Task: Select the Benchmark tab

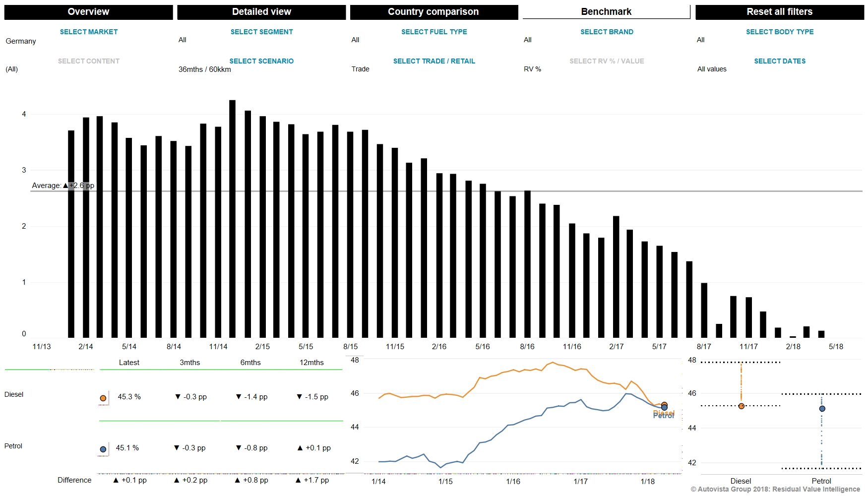Action: pos(606,12)
